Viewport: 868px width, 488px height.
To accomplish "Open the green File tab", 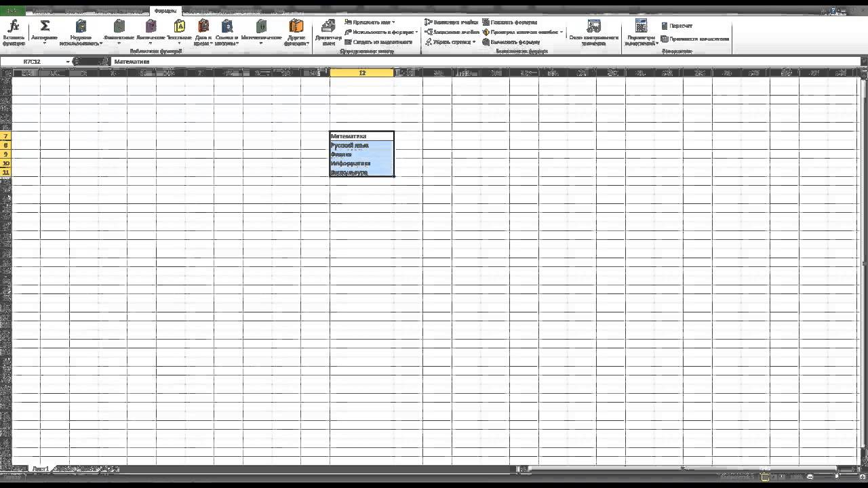I will point(12,12).
